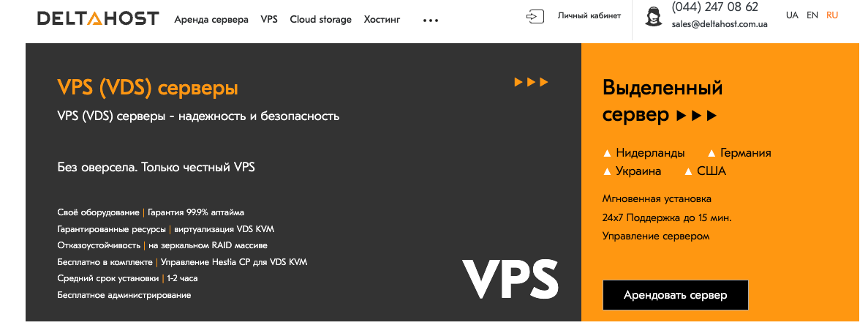Click the sales@deltahost.com.ua email link
The image size is (868, 328).
tap(720, 24)
